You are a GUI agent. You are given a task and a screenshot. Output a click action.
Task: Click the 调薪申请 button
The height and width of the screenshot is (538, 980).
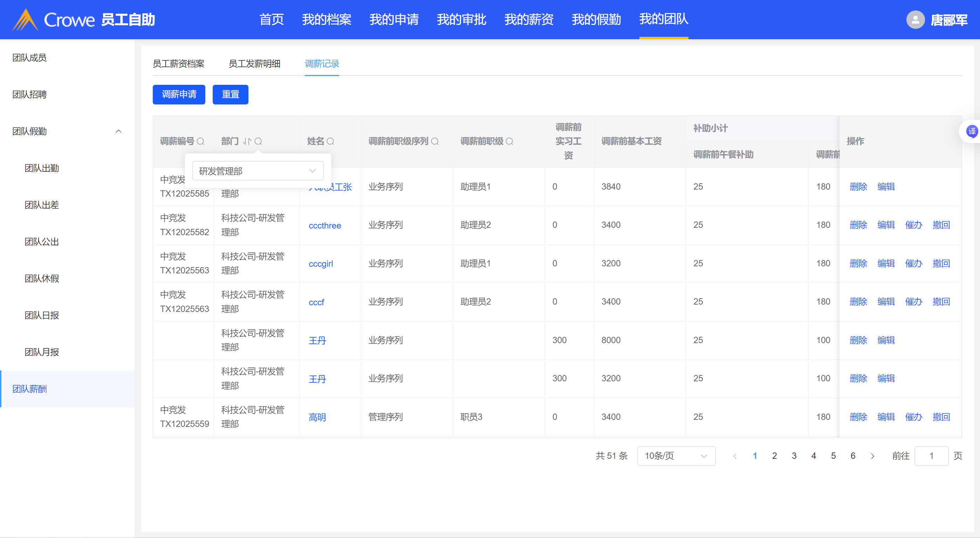[179, 94]
